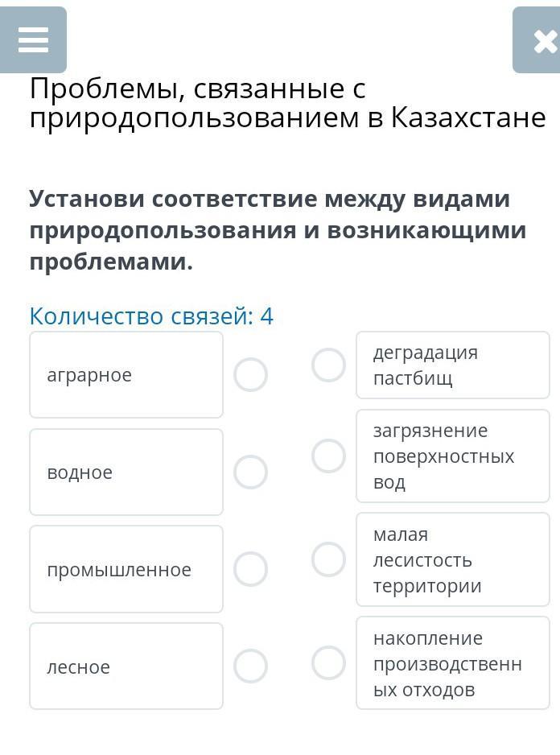Select the connector circle next to промышленное
Image resolution: width=560 pixels, height=755 pixels.
point(250,570)
